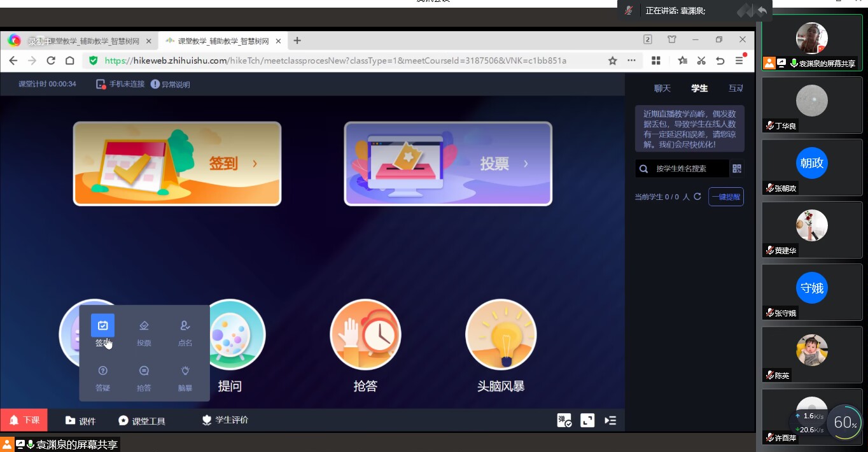
Task: Switch to the 聊天 tab
Action: (x=662, y=88)
